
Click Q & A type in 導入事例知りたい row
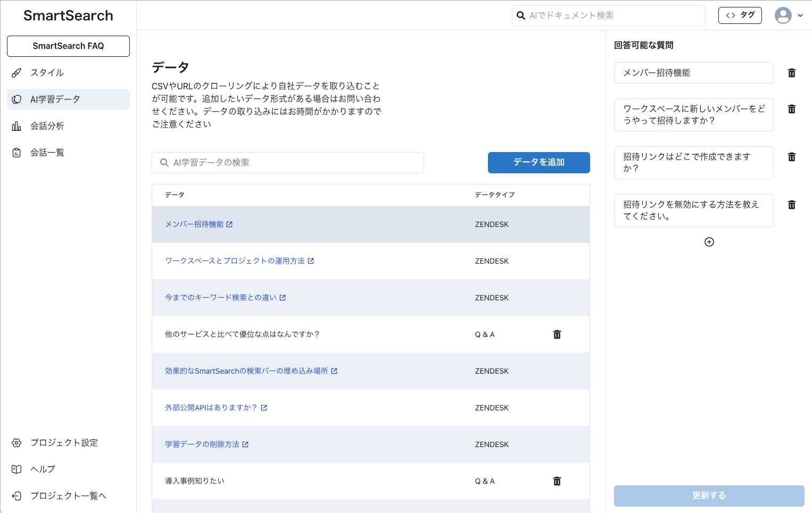coord(485,481)
